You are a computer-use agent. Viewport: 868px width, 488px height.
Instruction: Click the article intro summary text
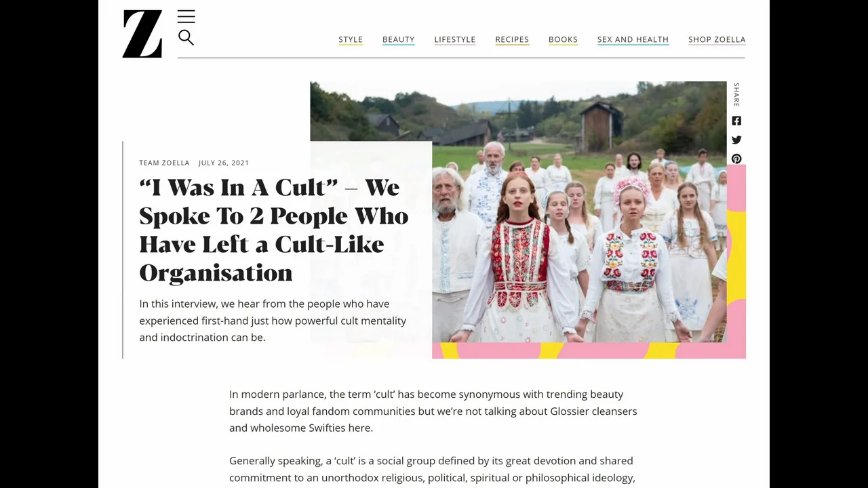273,321
